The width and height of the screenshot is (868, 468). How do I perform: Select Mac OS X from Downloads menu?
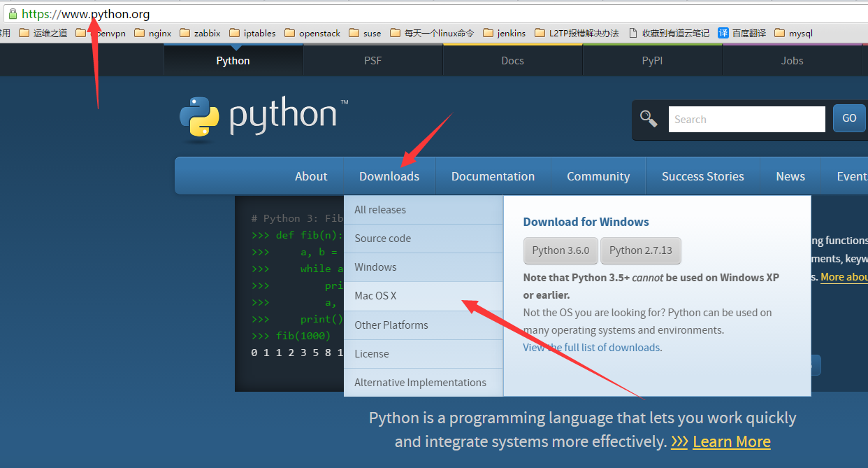[424, 296]
